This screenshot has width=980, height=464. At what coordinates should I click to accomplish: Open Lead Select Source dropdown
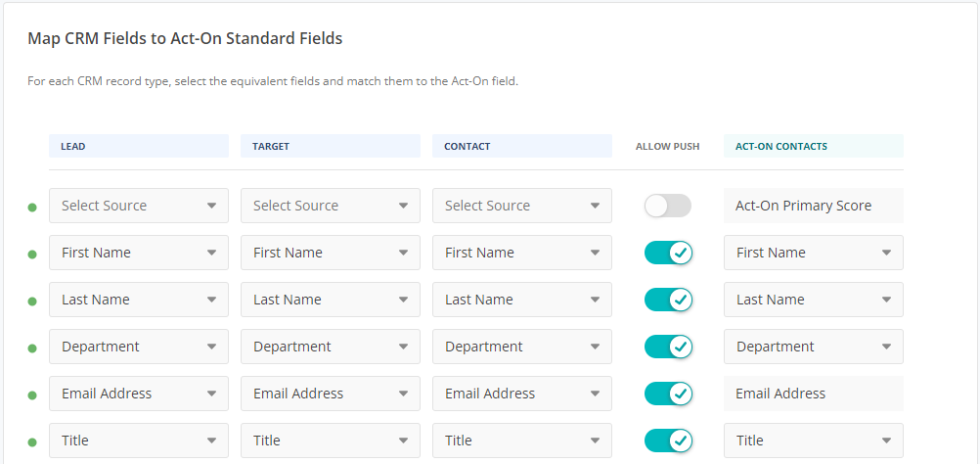tap(139, 206)
